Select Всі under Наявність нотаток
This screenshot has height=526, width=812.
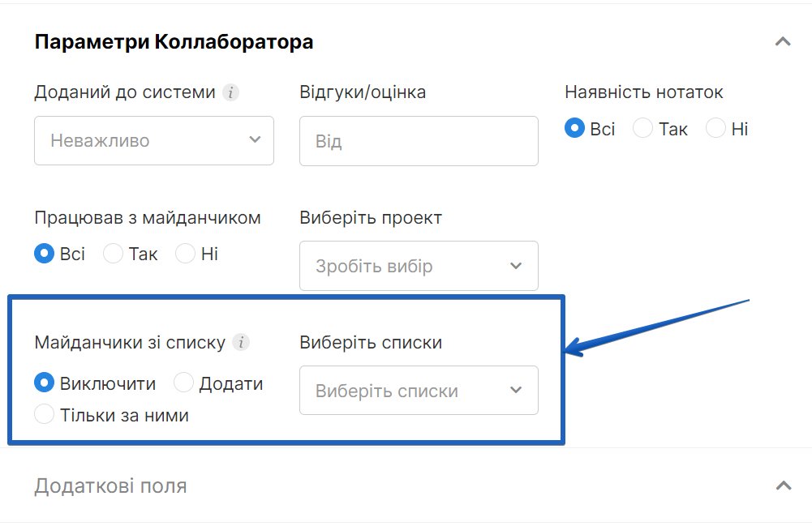coord(575,129)
